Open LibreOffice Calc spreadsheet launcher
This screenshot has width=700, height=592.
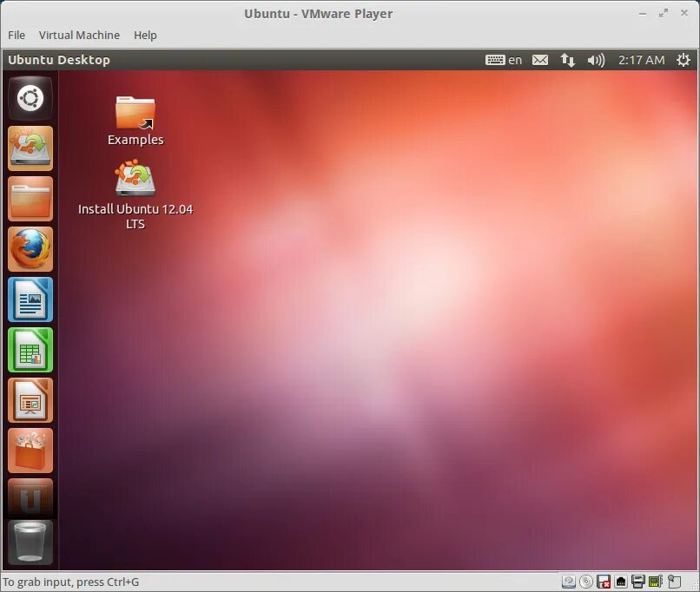click(x=30, y=350)
